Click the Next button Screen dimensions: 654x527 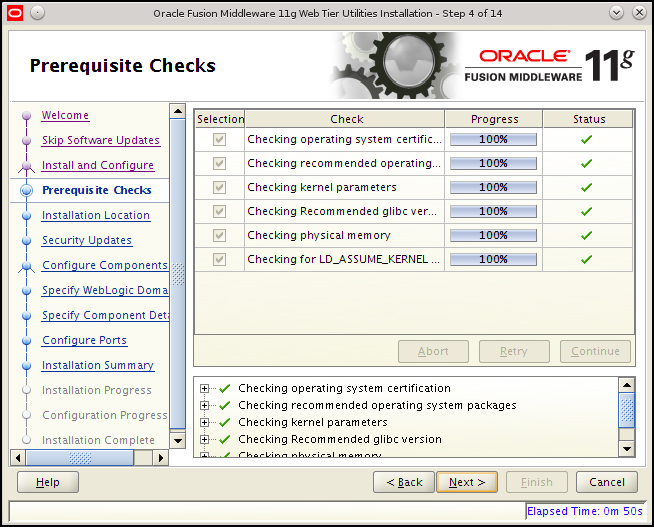pos(467,482)
